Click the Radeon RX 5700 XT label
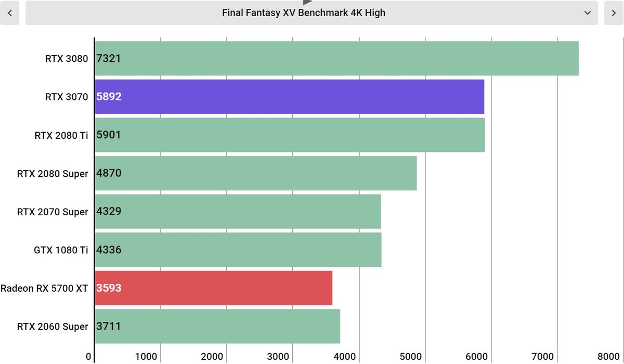 point(44,288)
